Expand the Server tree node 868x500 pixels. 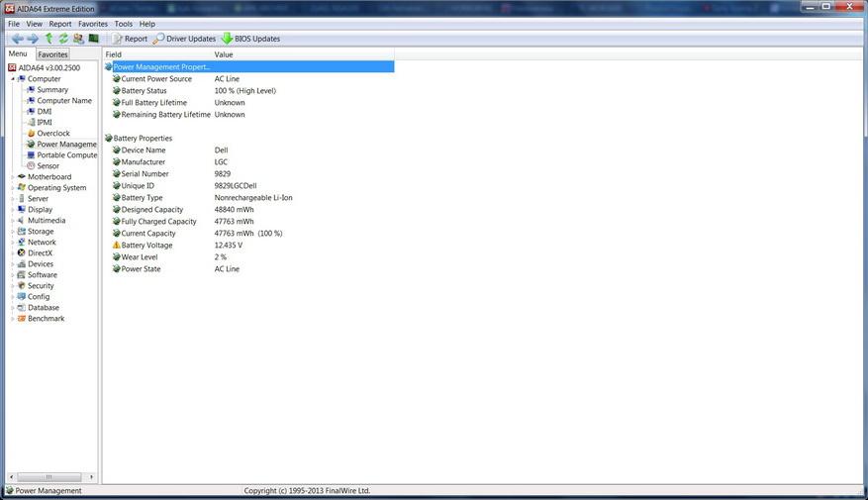tap(13, 198)
